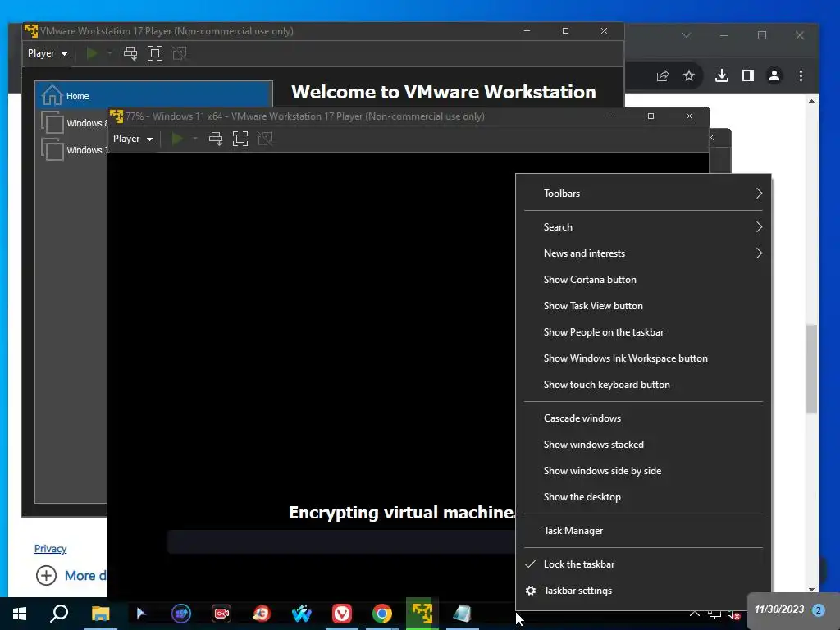840x630 pixels.
Task: Toggle Chrome side panel icon
Action: (748, 76)
